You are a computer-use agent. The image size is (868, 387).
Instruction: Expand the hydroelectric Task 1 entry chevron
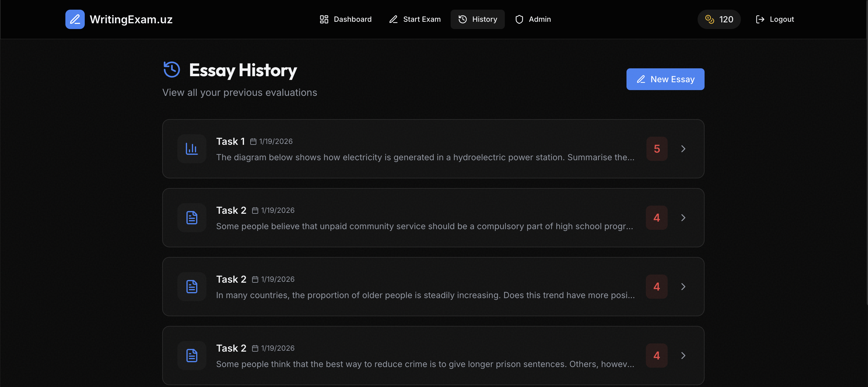[683, 149]
